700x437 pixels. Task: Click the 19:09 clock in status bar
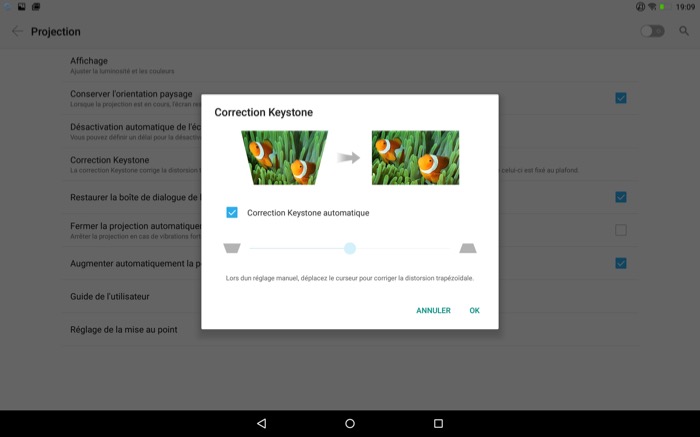685,7
